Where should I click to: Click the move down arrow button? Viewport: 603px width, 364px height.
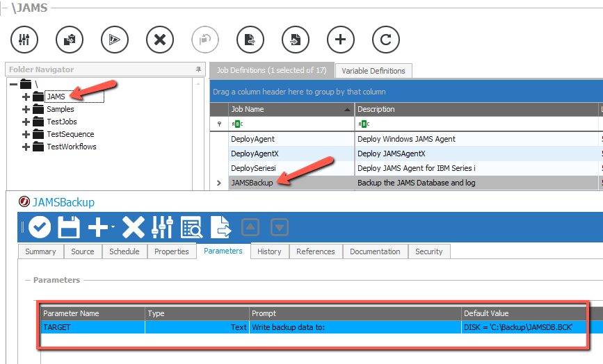(x=280, y=227)
